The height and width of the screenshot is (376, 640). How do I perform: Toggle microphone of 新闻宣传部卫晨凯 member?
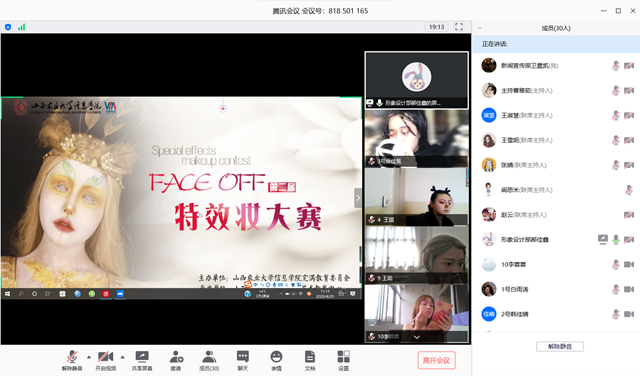click(x=616, y=66)
